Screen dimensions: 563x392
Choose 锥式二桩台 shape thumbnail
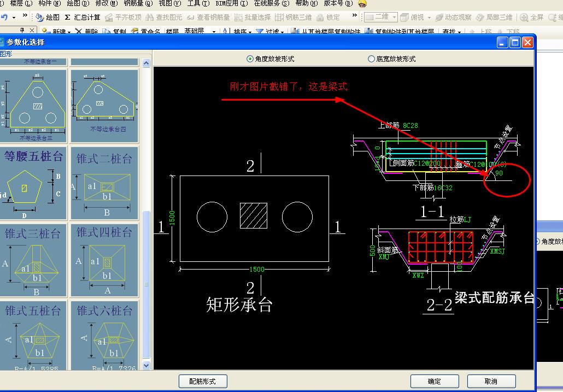tap(104, 183)
